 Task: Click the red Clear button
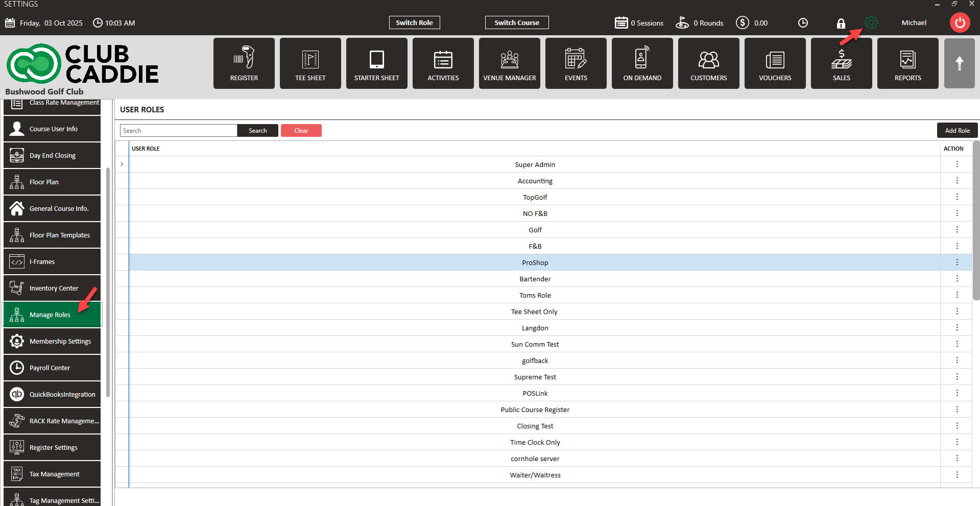(x=301, y=131)
